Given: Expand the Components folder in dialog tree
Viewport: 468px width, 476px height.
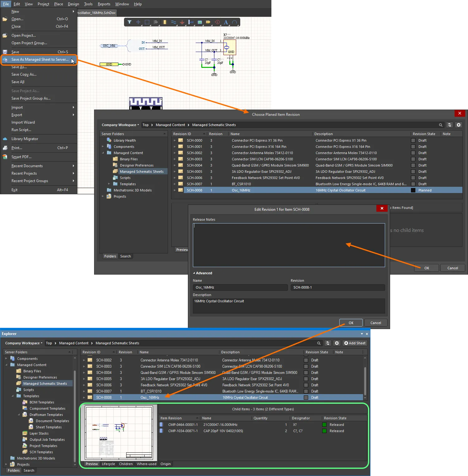Looking at the screenshot, I should click(x=103, y=147).
